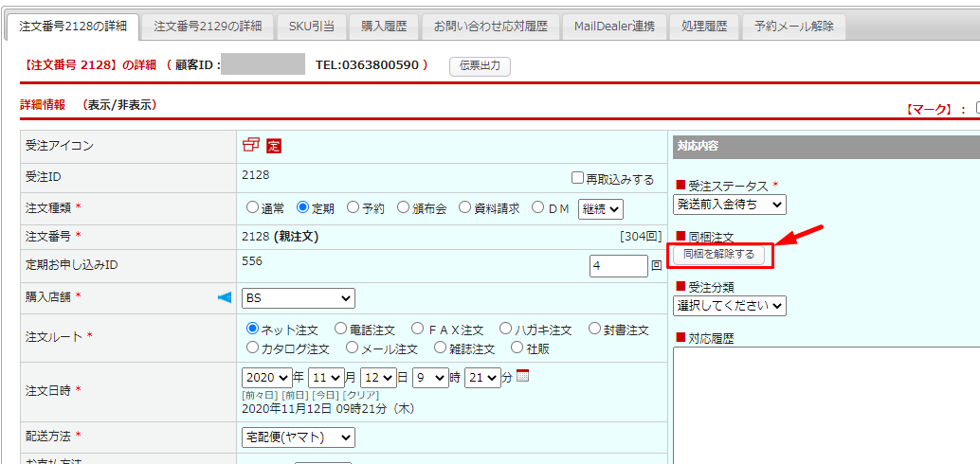This screenshot has width=980, height=464.
Task: Open the SKU引当 tab
Action: 311,27
